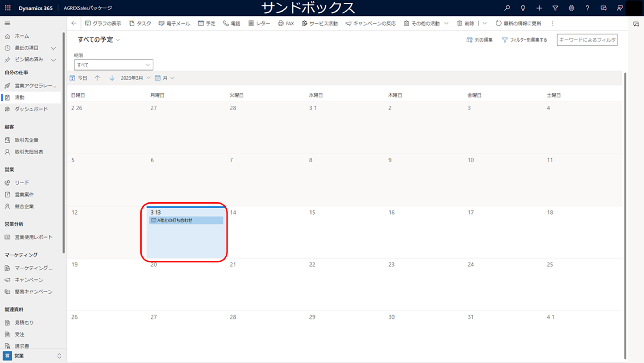Open the 月 calendar view dropdown
Image resolution: width=644 pixels, height=363 pixels.
165,78
